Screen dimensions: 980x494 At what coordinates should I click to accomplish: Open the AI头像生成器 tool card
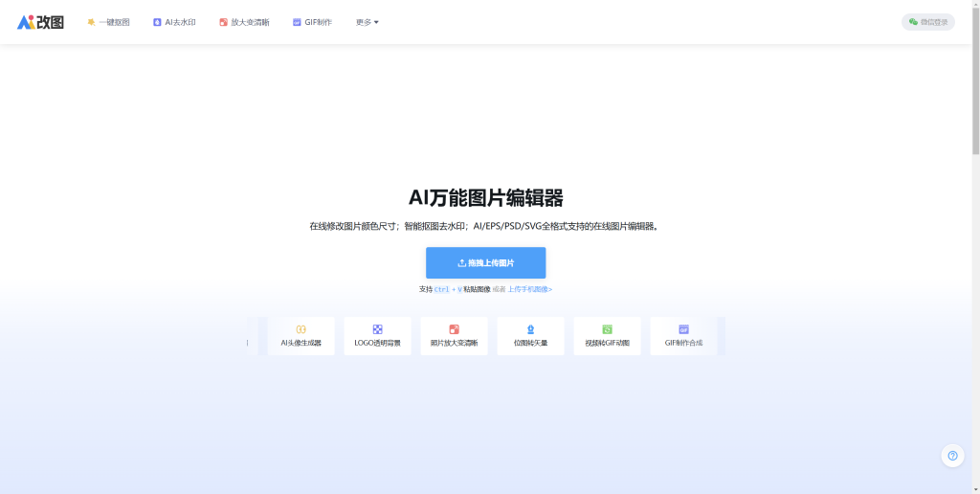pos(301,336)
